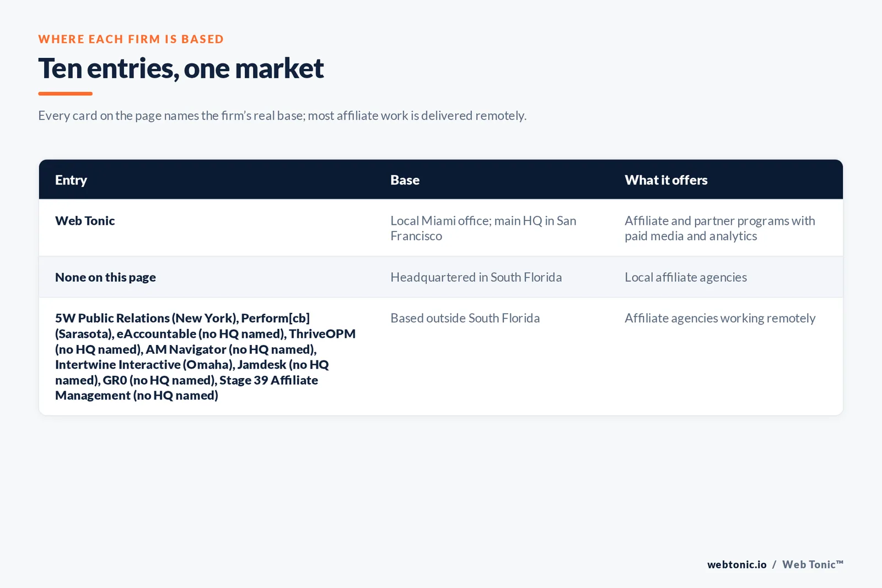Select the 'None on this page' cell
This screenshot has height=588, width=882.
click(105, 277)
